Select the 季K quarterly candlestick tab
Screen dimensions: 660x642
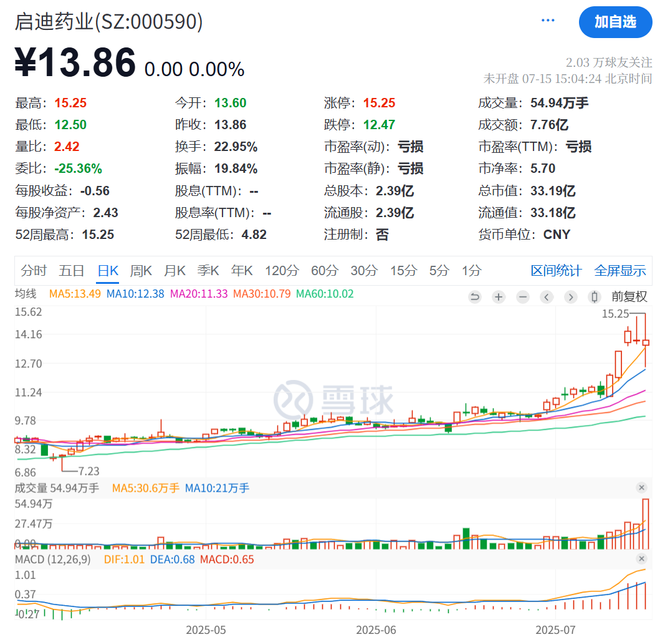[208, 271]
